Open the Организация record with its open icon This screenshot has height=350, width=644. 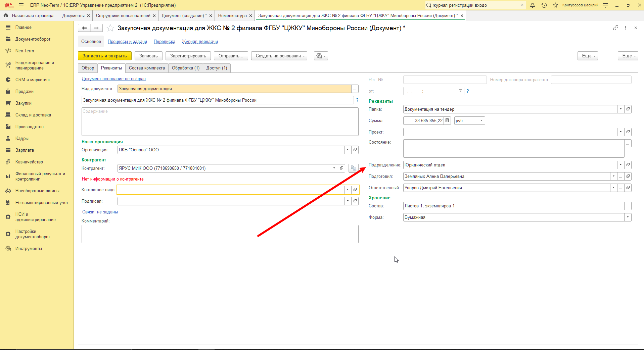pos(355,150)
